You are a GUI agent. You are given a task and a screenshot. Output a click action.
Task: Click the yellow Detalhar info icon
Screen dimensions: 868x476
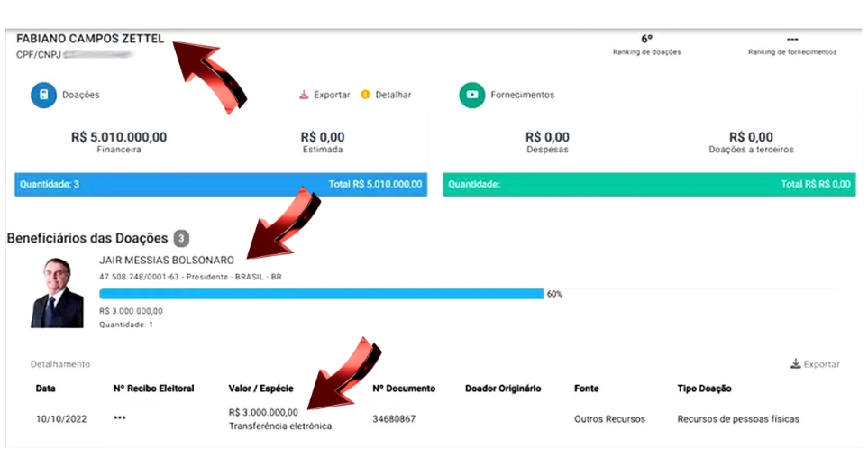point(365,95)
